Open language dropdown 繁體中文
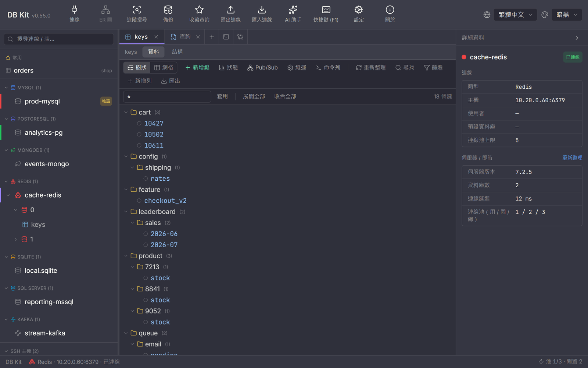588x368 pixels. coord(515,15)
